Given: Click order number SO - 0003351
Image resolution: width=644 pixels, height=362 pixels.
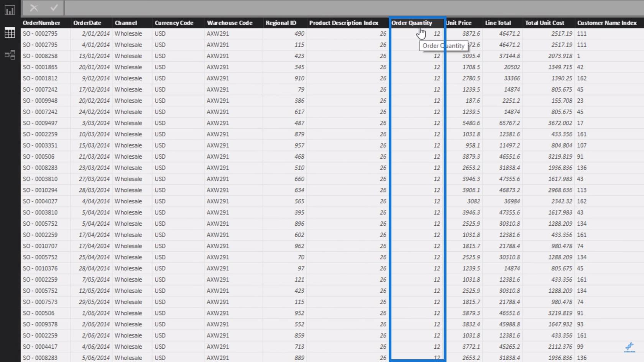Looking at the screenshot, I should coord(40,146).
